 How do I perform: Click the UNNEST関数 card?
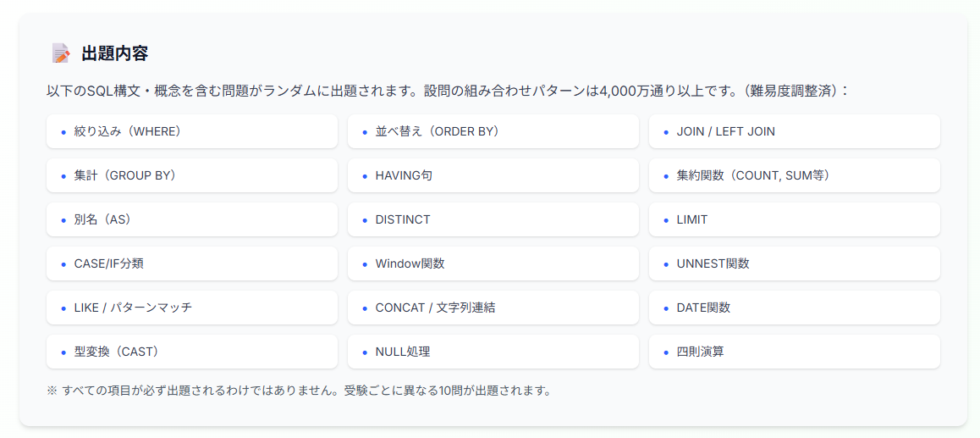794,263
